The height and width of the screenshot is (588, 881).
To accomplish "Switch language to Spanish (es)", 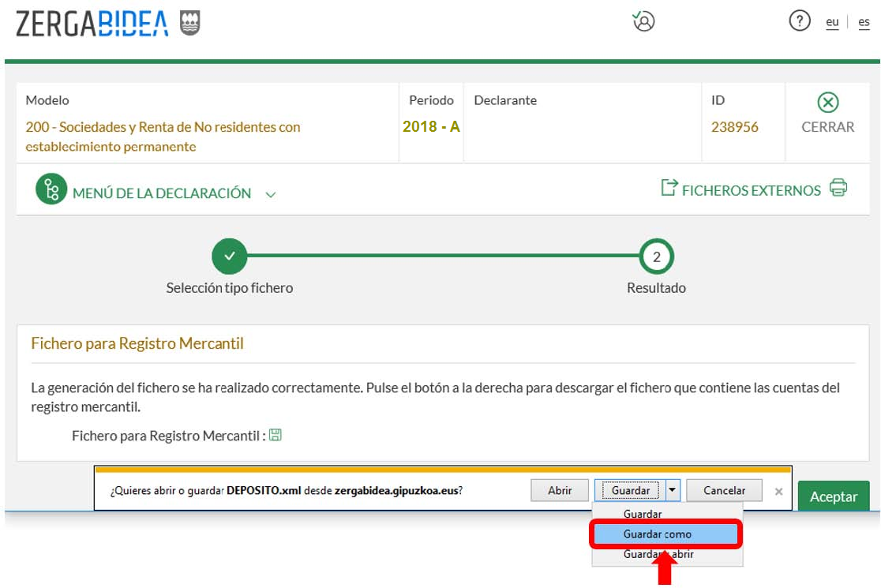I will pyautogui.click(x=864, y=23).
